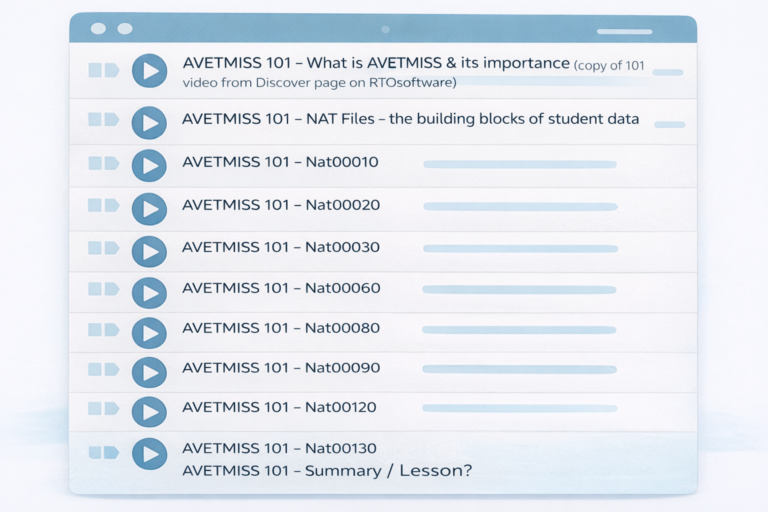Play the NAT Files building blocks video
Screen dimensions: 768x512
pyautogui.click(x=149, y=122)
